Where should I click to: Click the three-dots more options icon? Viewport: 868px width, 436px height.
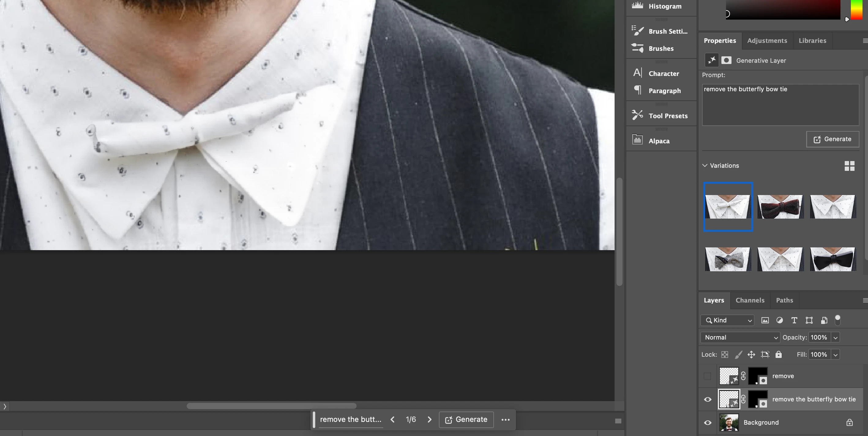pos(505,419)
